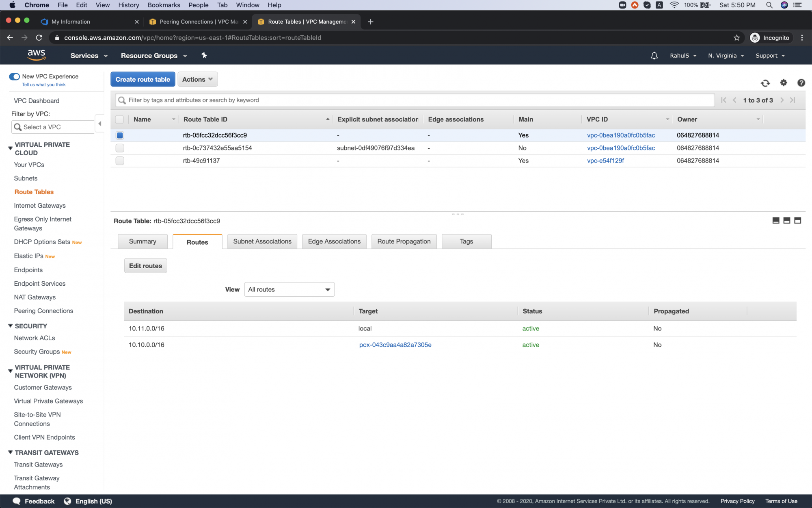Screen dimensions: 812x508
Task: Click the last-page pagination arrow
Action: pyautogui.click(x=793, y=100)
